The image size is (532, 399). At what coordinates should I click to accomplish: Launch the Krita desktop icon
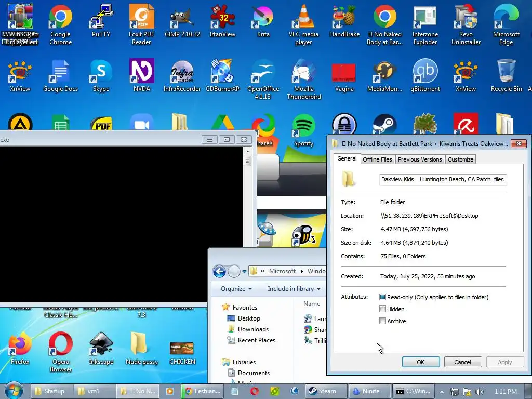[x=263, y=21]
